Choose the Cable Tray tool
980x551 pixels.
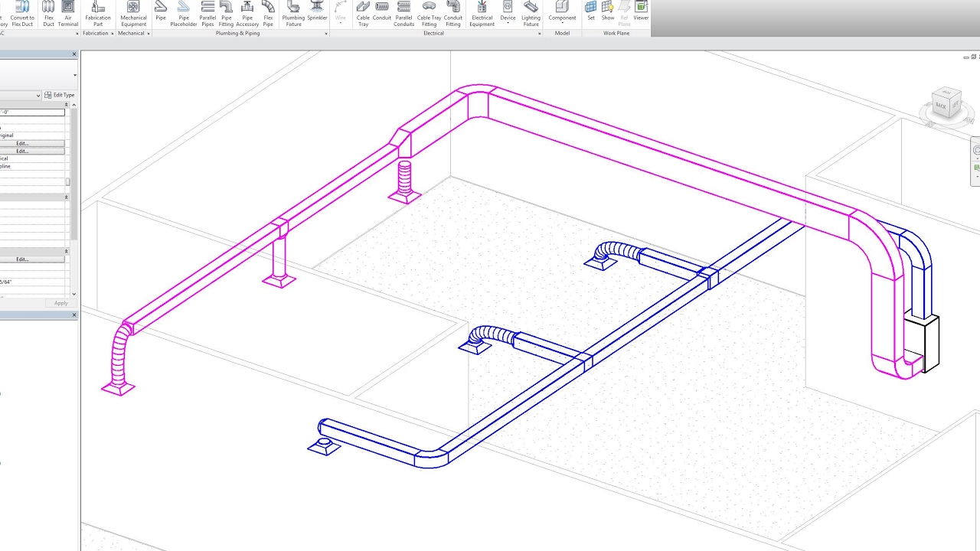(363, 14)
